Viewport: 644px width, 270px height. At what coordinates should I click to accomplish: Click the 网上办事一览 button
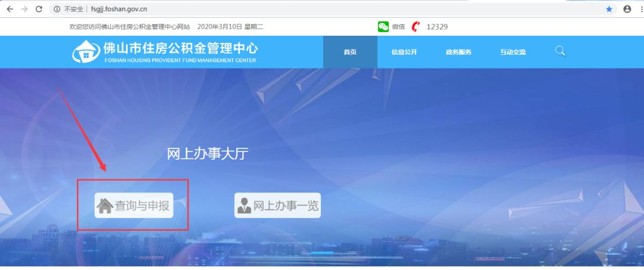277,206
